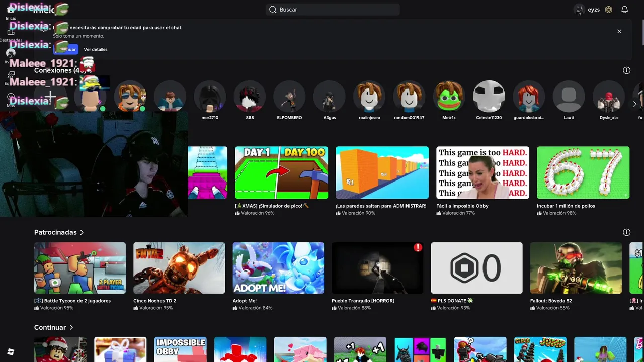644x362 pixels.
Task: Open IMPOSSIBLE OBBY tile in Continuar
Action: (180, 349)
